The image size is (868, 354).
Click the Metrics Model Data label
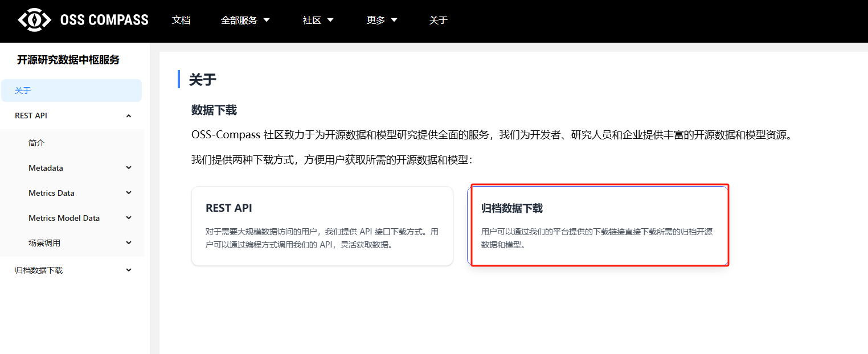(64, 218)
